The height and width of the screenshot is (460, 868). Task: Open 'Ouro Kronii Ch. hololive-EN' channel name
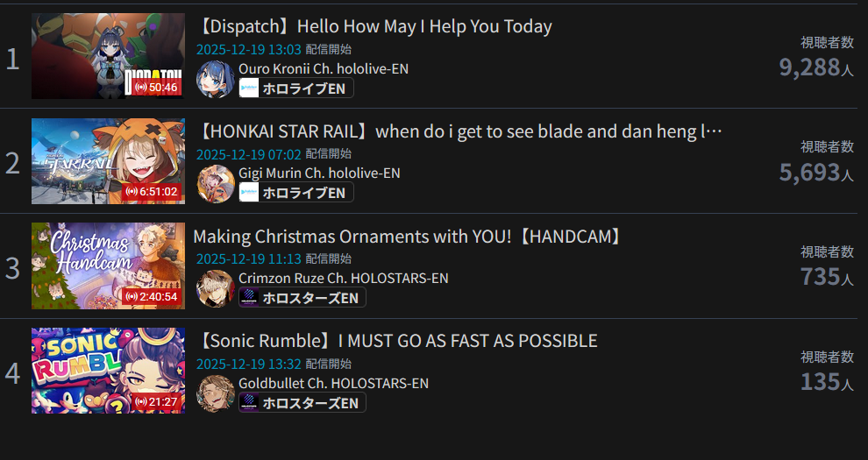[x=324, y=68]
